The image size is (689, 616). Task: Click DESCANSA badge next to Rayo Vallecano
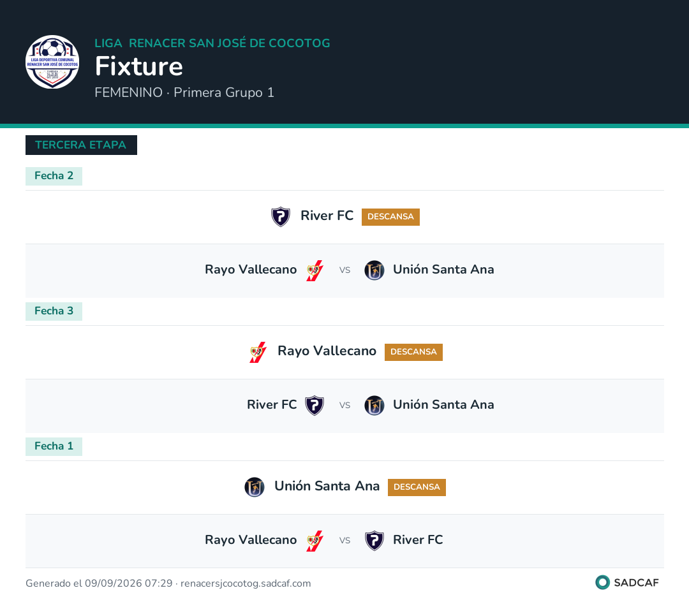click(413, 353)
